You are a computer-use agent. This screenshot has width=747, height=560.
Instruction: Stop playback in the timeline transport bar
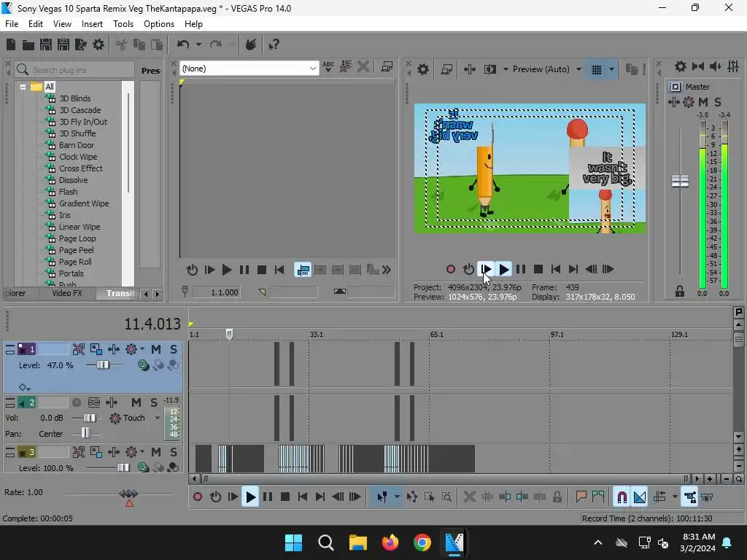[285, 497]
